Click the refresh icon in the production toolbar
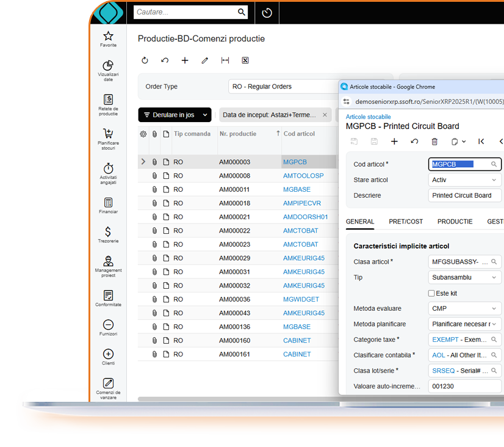 (x=145, y=60)
